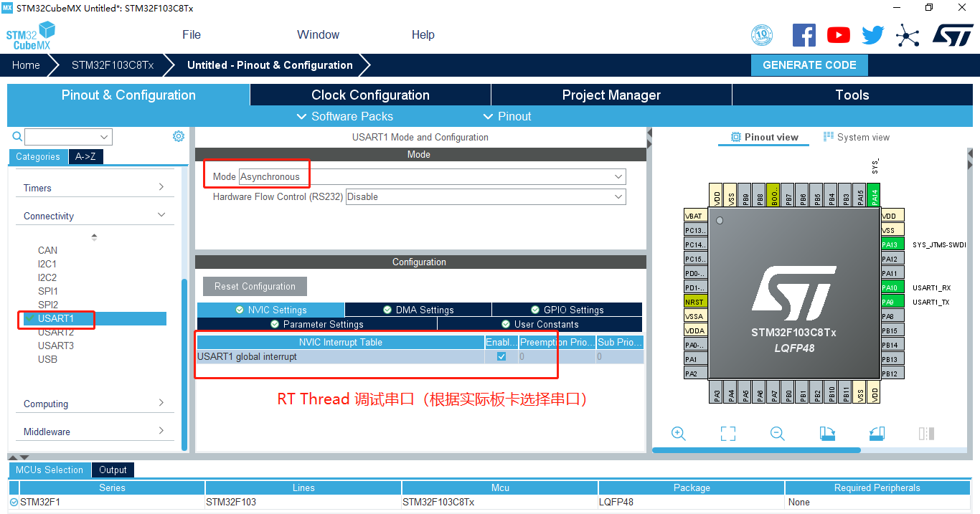Image resolution: width=980 pixels, height=514 pixels.
Task: Click the STM32F103C8Tx Mcu table cell
Action: pyautogui.click(x=500, y=502)
